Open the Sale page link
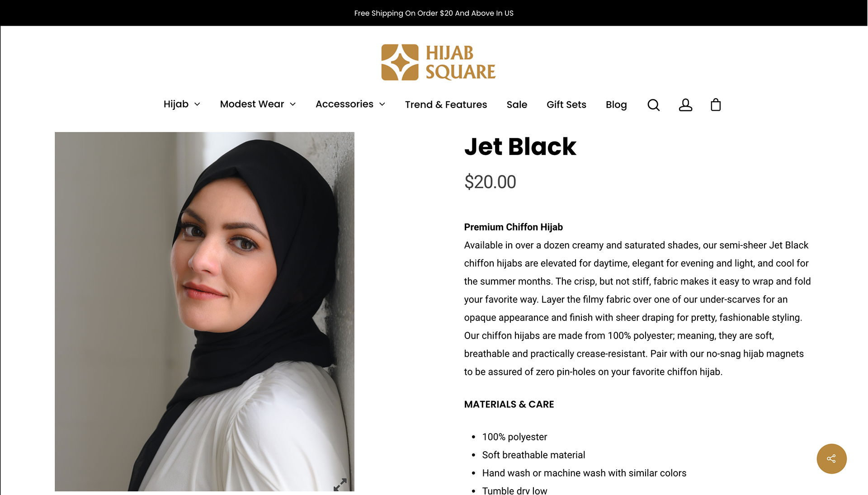 [517, 104]
